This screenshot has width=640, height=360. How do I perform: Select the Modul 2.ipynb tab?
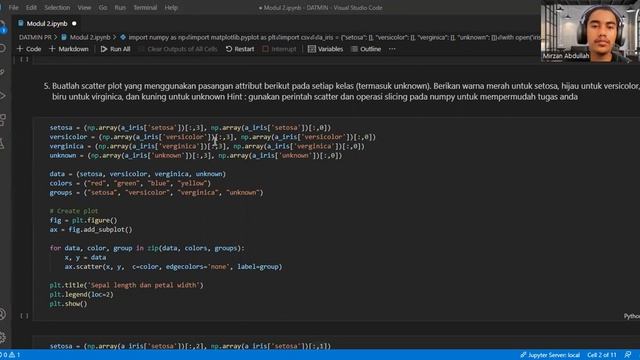(x=47, y=24)
